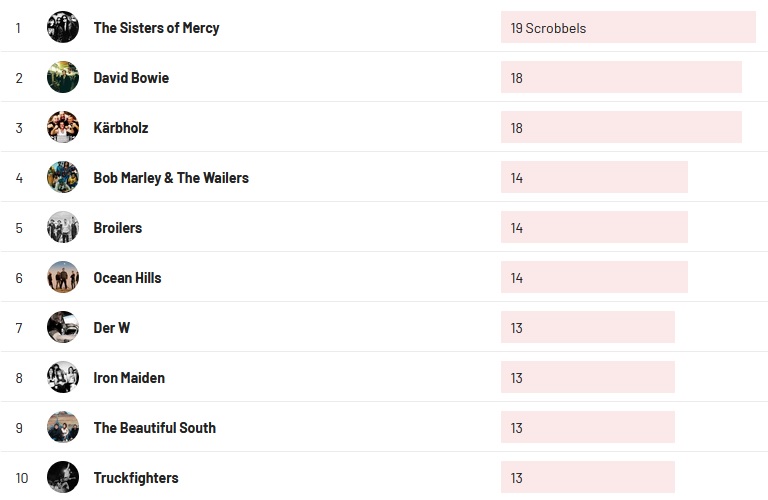Click the Broilers avatar thumbnail

[x=63, y=227]
